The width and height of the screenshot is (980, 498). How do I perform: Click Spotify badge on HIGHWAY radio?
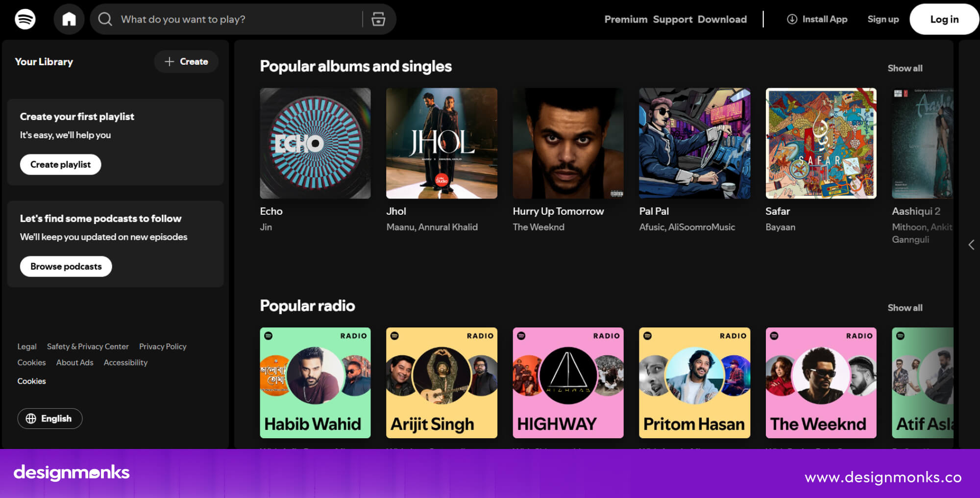tap(521, 336)
